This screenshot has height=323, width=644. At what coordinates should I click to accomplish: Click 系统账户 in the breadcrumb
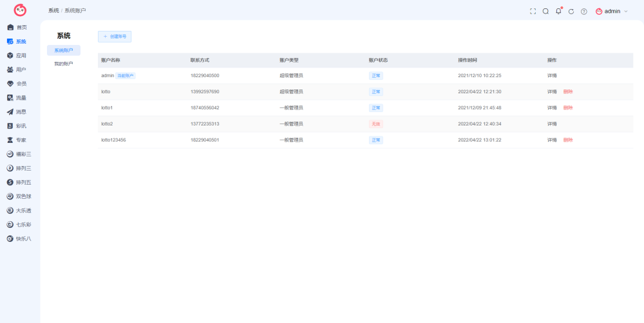pos(75,11)
